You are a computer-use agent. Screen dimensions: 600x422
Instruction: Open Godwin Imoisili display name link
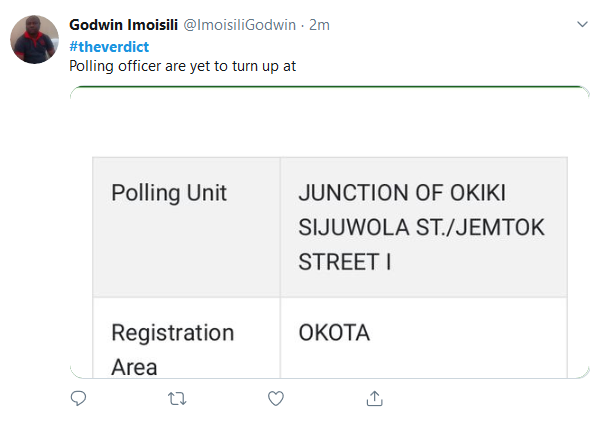pyautogui.click(x=124, y=24)
